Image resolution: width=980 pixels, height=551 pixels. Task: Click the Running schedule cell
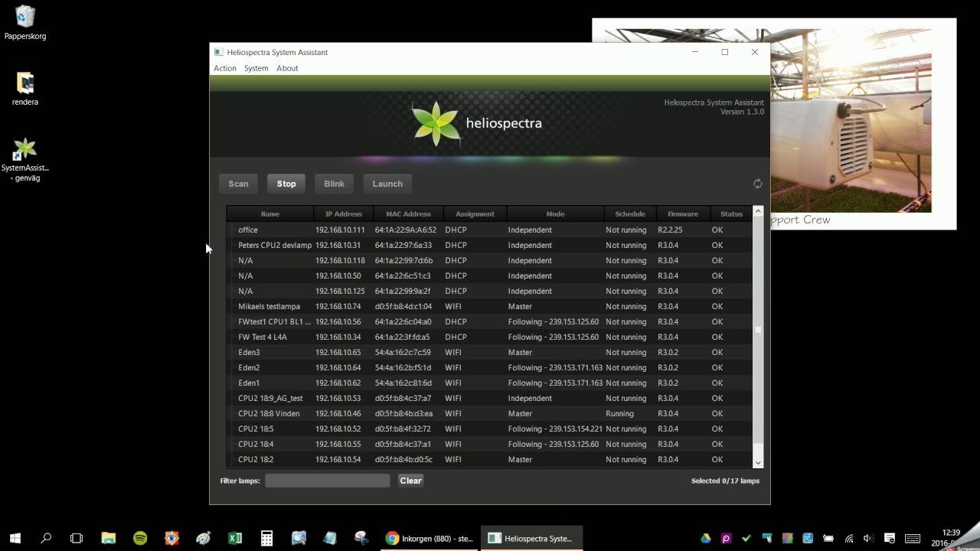click(x=619, y=413)
